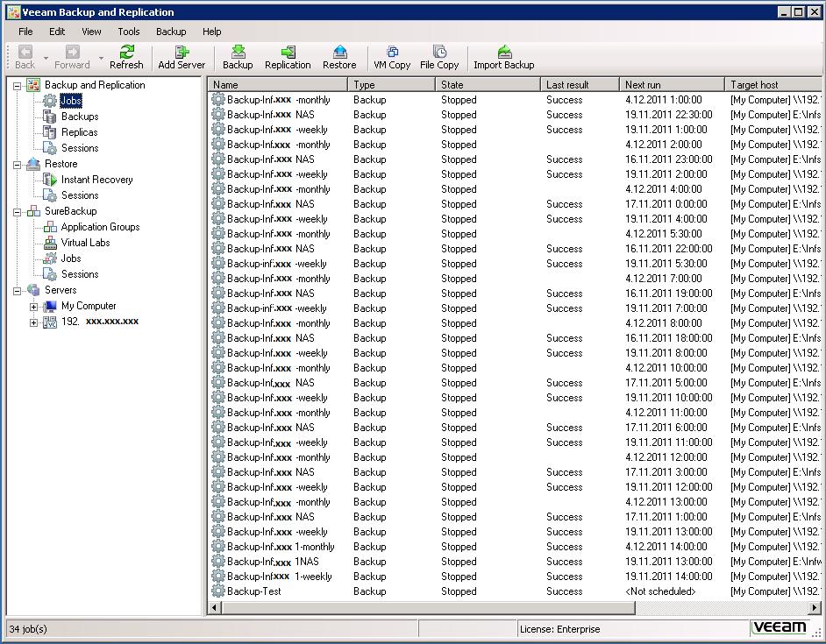
Task: Open the View menu
Action: [x=91, y=32]
